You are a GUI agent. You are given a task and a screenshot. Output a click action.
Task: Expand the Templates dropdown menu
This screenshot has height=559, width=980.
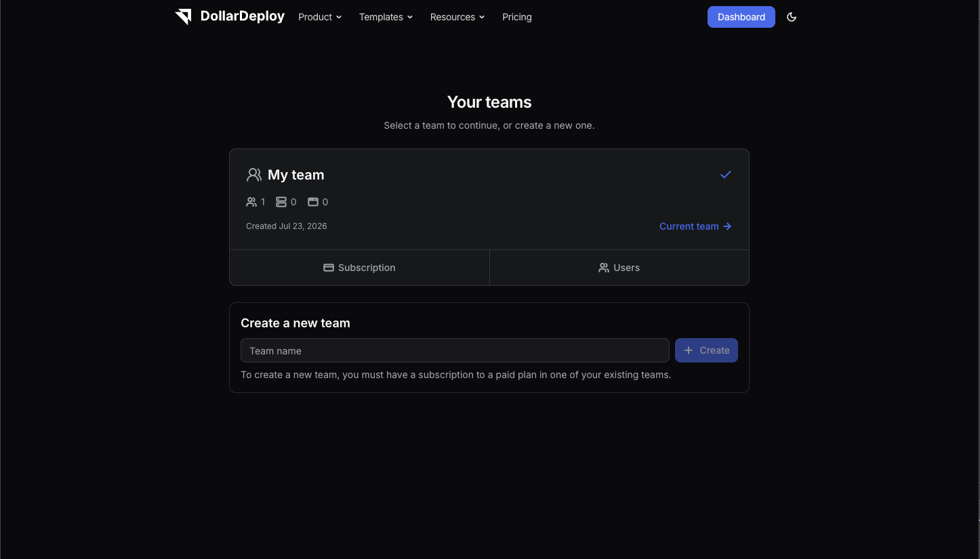(386, 17)
